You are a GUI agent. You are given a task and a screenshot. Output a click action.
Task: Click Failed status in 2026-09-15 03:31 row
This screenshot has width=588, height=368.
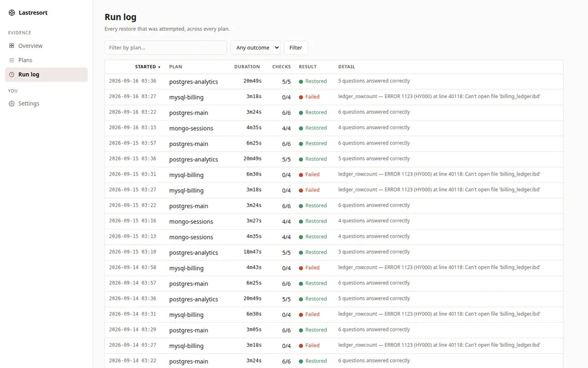coord(309,174)
